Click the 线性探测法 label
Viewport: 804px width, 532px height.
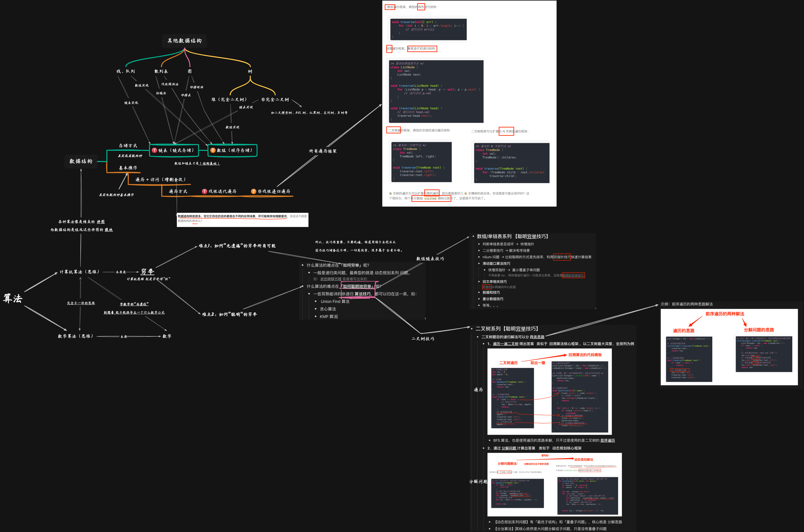(170, 84)
